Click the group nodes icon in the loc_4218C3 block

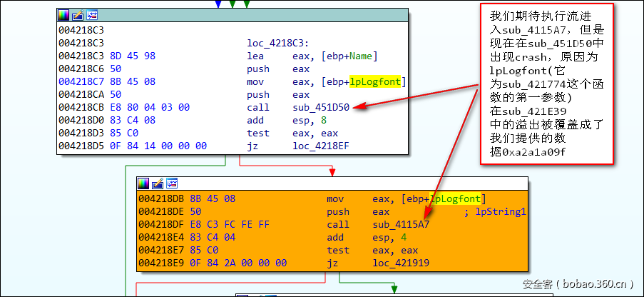91,14
